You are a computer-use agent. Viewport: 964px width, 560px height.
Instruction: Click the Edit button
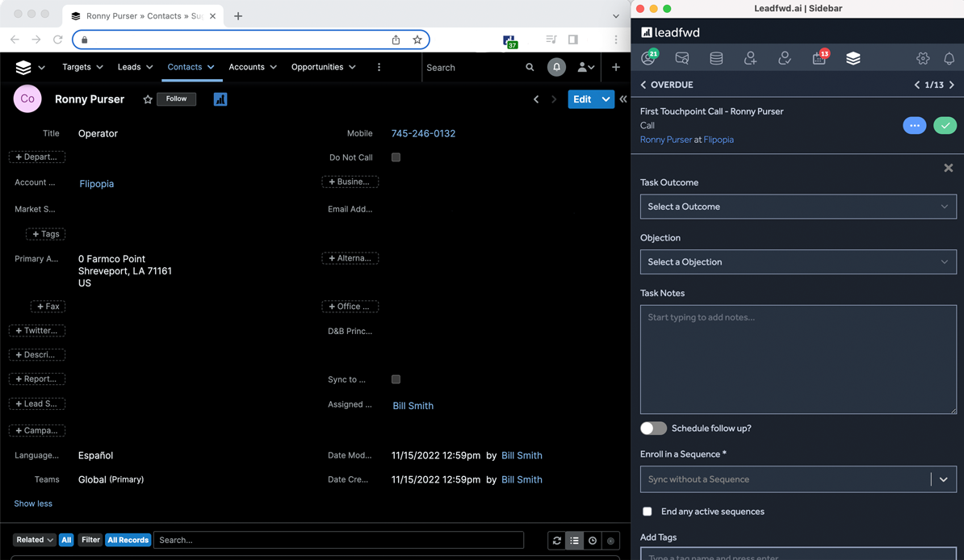pos(582,99)
